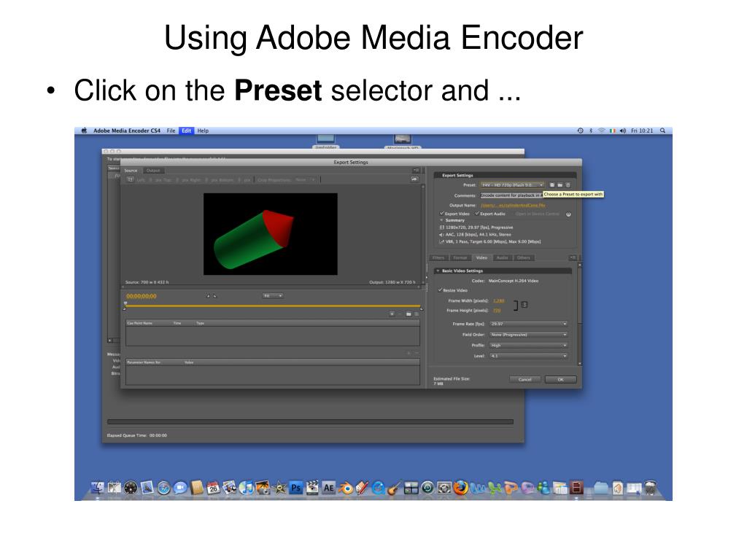Open the Profile dropdown
The image size is (747, 560).
(528, 345)
